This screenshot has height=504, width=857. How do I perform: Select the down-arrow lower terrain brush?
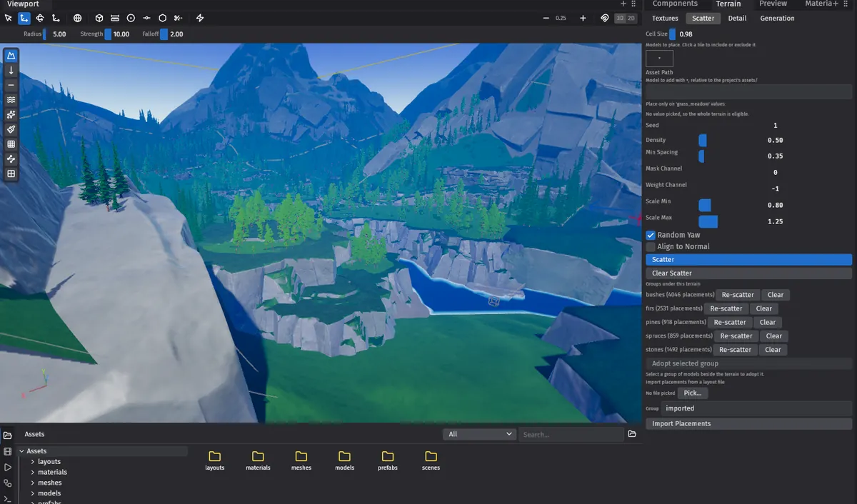click(x=11, y=71)
